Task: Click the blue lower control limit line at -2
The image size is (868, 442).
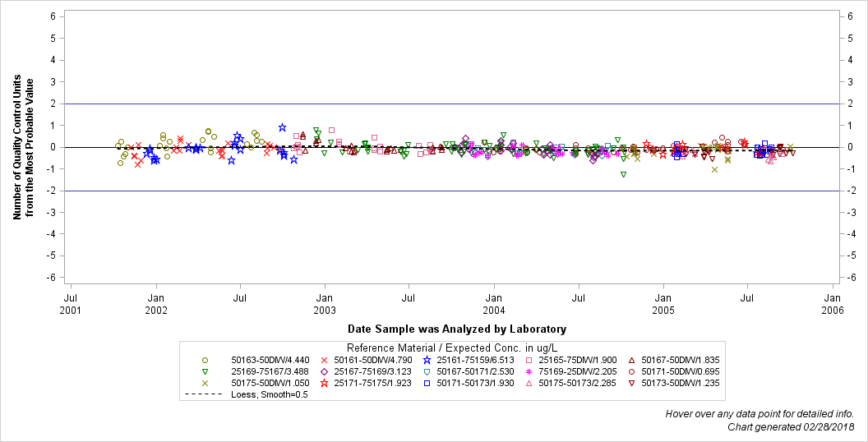Action: 452,191
